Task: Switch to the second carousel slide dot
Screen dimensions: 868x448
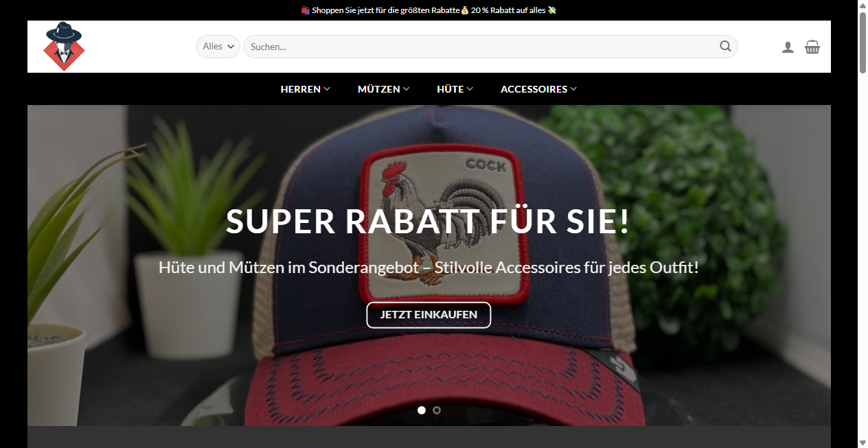Action: [437, 410]
